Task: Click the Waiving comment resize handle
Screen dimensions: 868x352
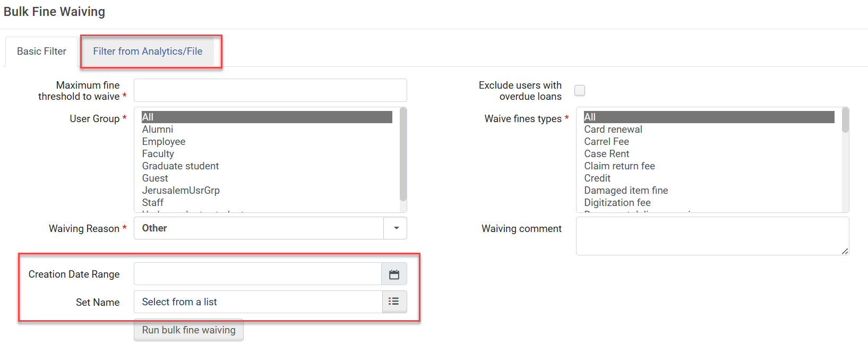Action: pos(845,251)
